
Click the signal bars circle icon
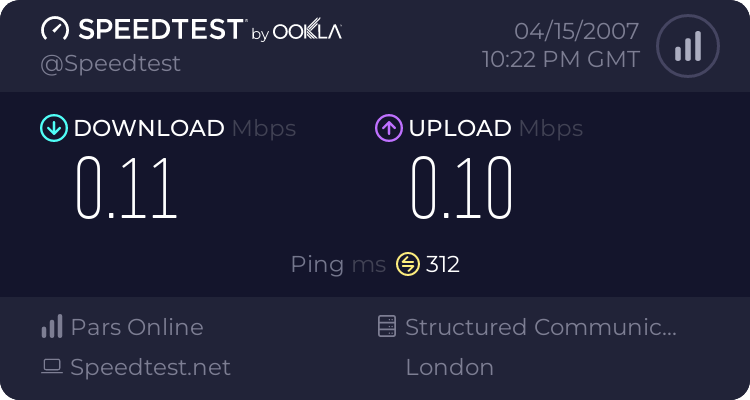[x=687, y=46]
